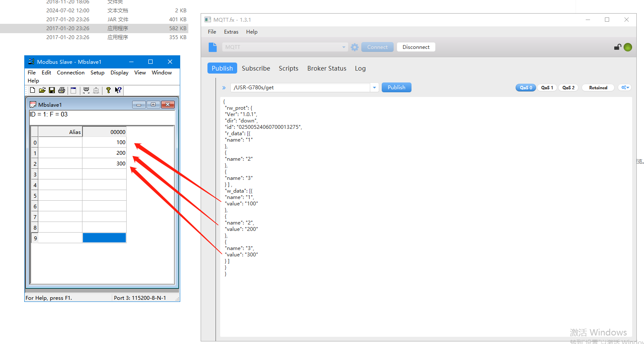Click the topic field containing /USR-G780s/get

[301, 88]
